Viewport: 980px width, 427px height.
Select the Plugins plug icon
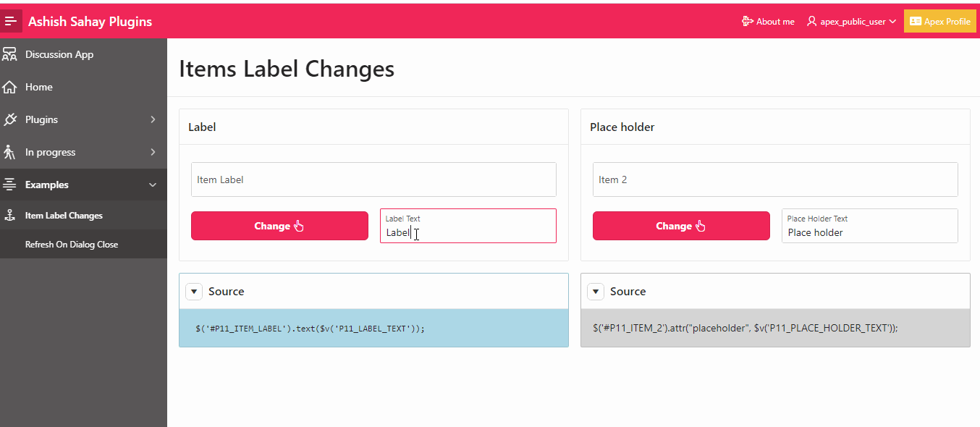point(10,119)
